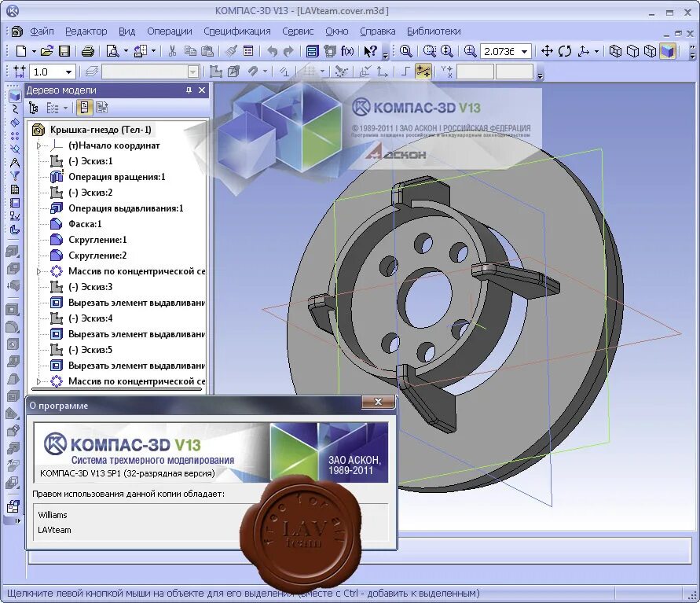Viewport: 700px width, 603px height.
Task: Select root Крышка-гнездо (Тел-1) node
Action: coord(101,130)
